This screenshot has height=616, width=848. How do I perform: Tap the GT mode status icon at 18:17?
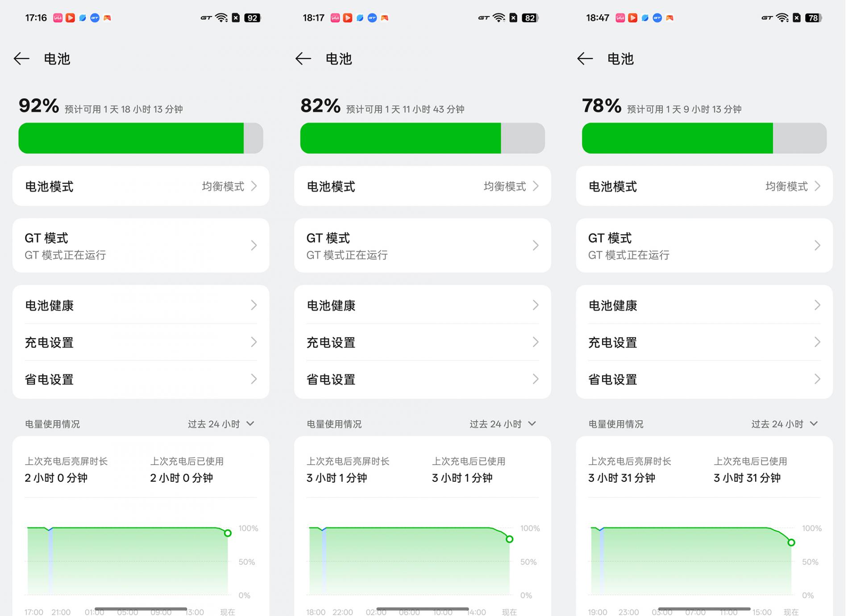coord(483,18)
